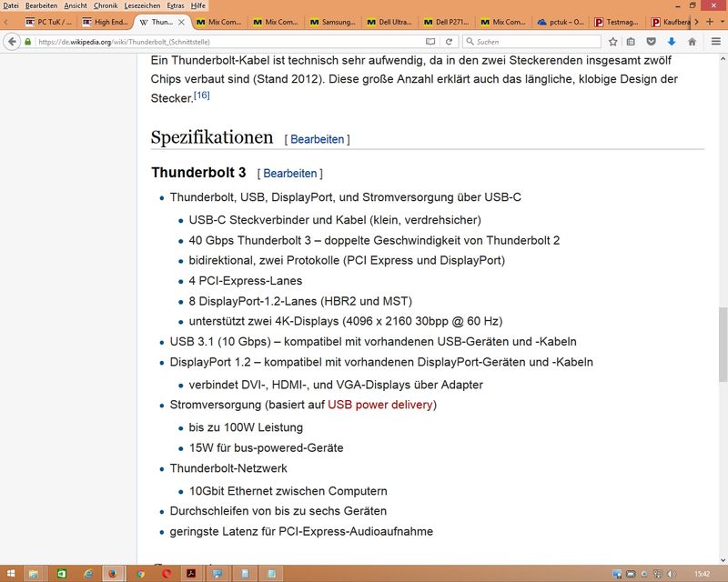728x582 pixels.
Task: Open the bookmarks list icon
Action: (x=631, y=42)
